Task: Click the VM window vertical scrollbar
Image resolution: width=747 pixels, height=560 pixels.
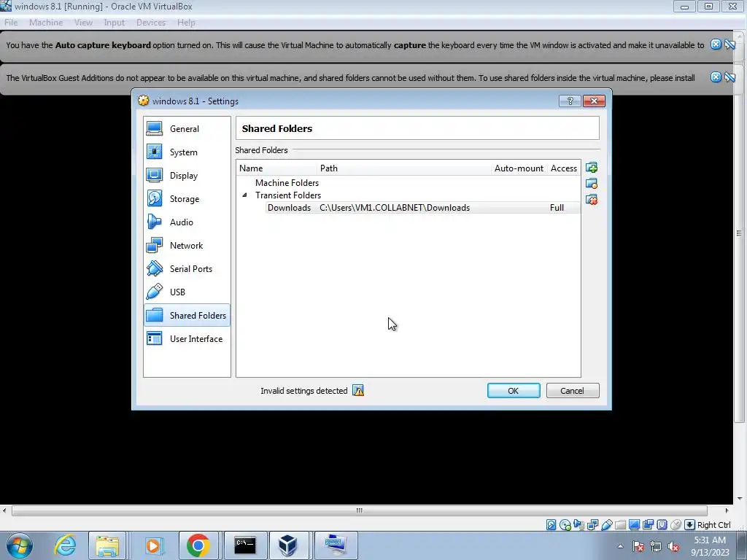Action: [739, 233]
